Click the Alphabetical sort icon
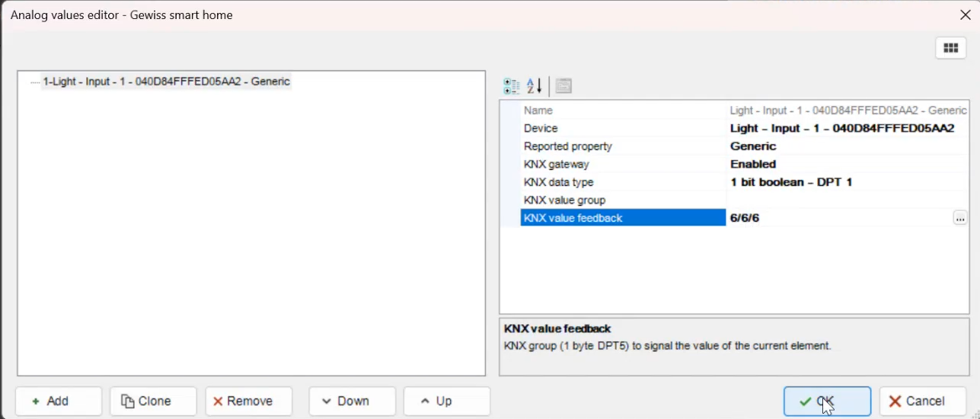Screen dimensions: 980x419 (x=535, y=86)
